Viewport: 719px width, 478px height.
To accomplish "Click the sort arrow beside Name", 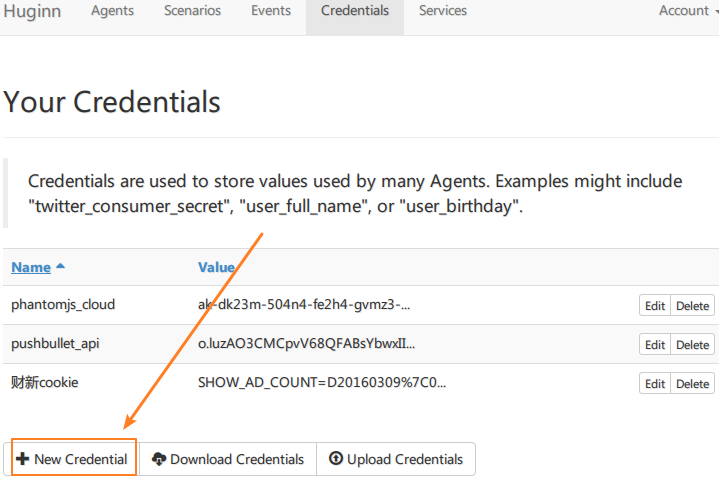I will (x=60, y=267).
